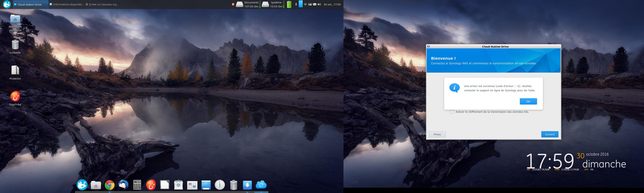Screen dimensions: 644x193
Task: Switch to Cloud Station Drive taskbar item
Action: click(x=30, y=4)
